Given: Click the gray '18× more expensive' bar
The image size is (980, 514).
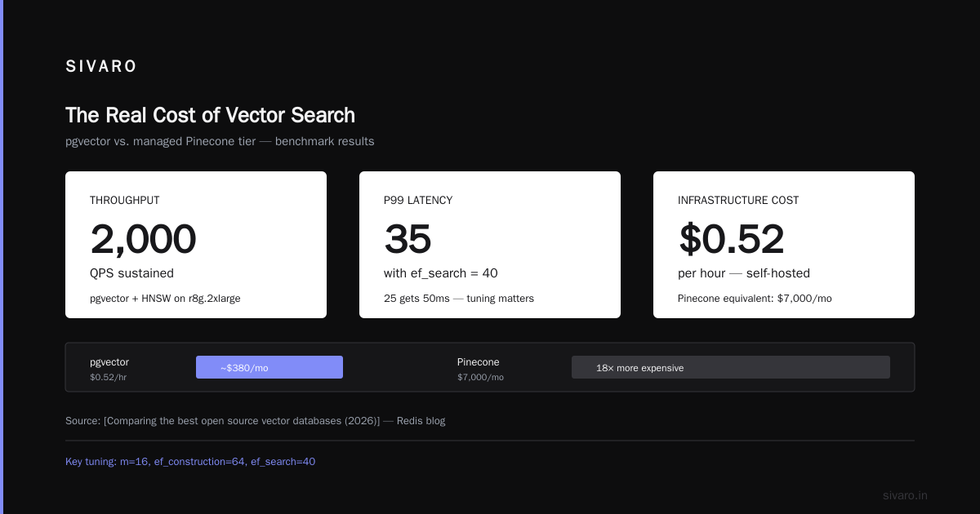Looking at the screenshot, I should [x=731, y=367].
